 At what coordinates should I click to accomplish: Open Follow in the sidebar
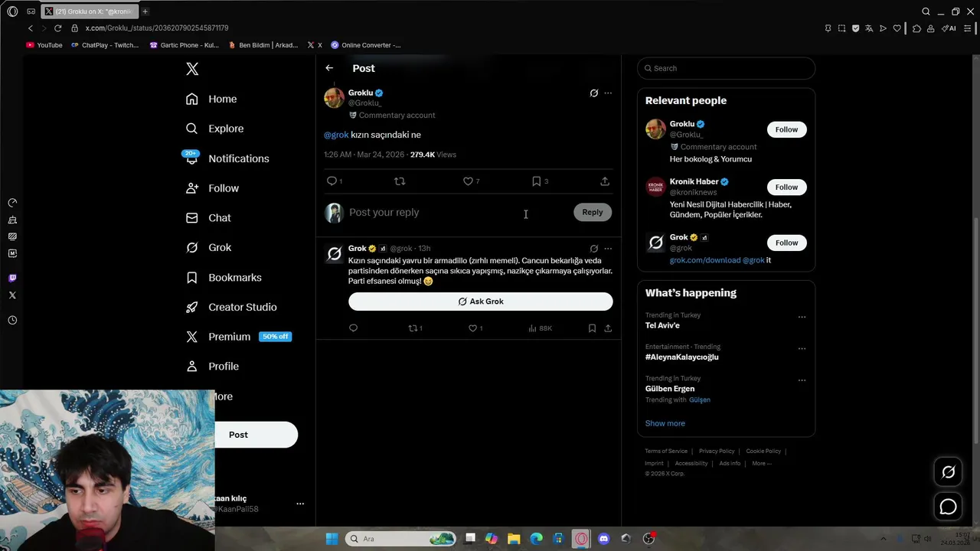pos(212,188)
